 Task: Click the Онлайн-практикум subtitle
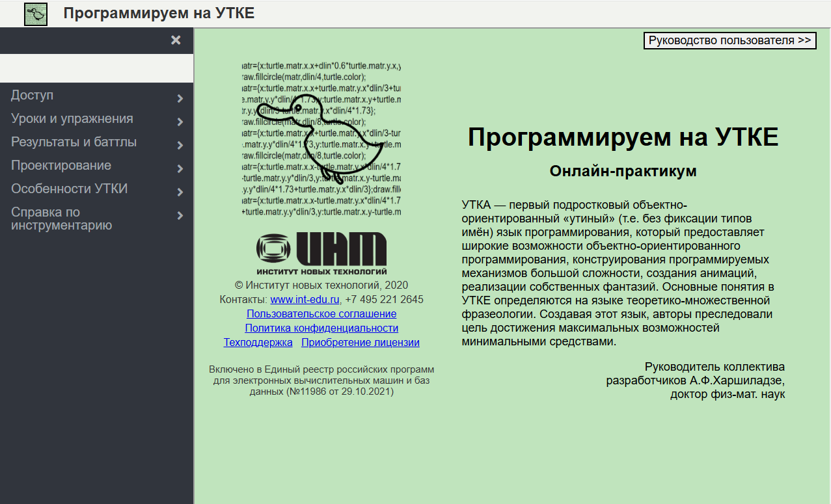pyautogui.click(x=623, y=171)
